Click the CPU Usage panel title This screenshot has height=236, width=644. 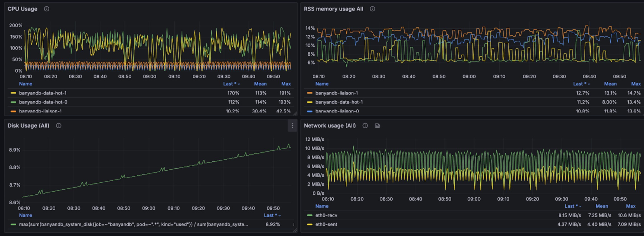[22, 9]
